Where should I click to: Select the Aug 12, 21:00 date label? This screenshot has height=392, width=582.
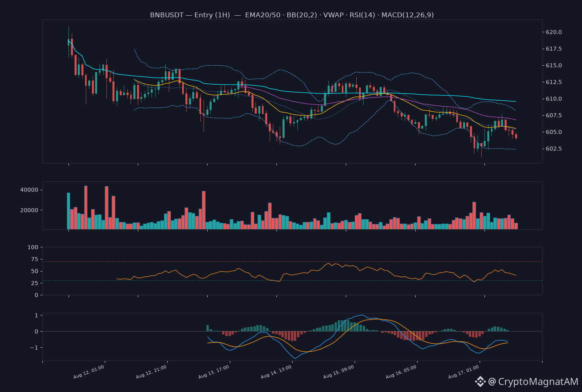point(152,372)
